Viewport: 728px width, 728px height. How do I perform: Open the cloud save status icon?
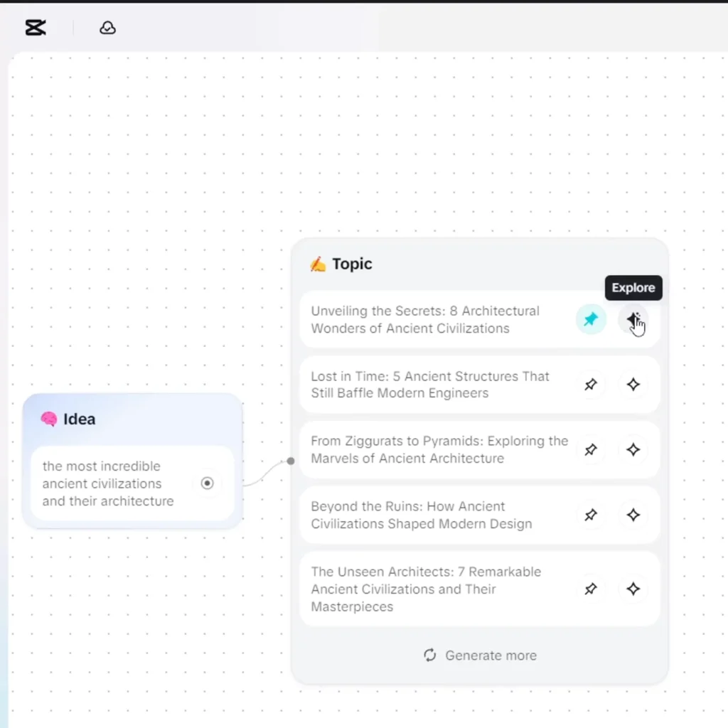click(108, 28)
